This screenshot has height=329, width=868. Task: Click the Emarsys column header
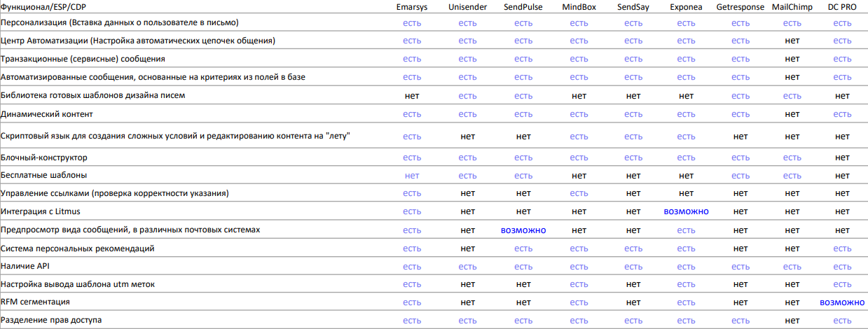(412, 8)
